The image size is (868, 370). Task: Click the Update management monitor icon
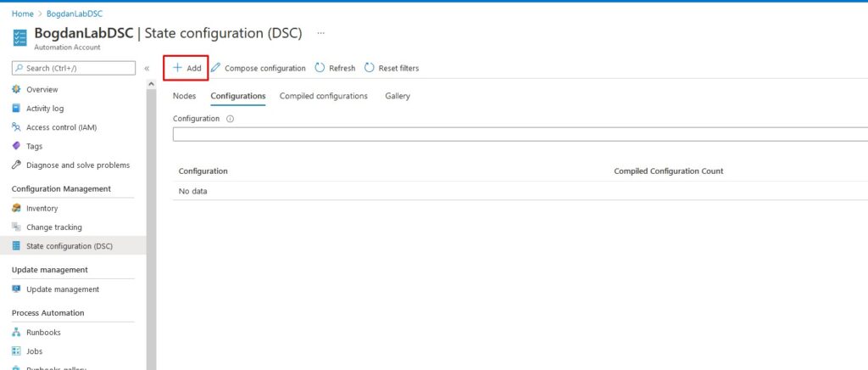(16, 289)
